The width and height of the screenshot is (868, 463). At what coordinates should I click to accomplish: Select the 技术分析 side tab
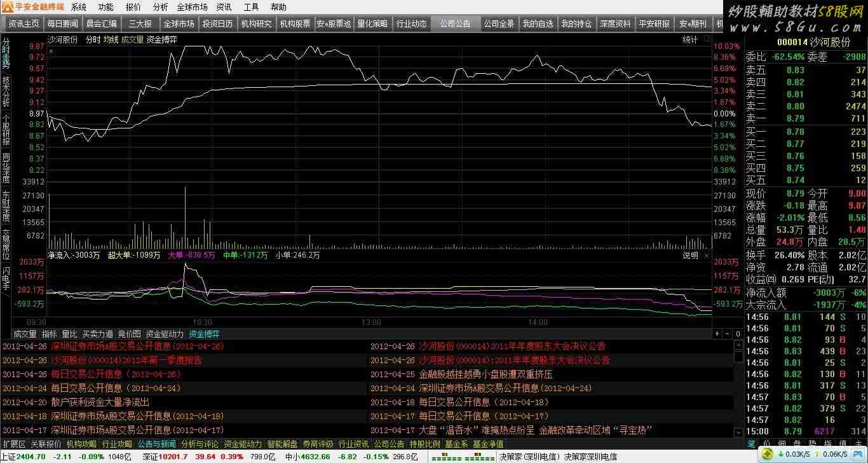[6, 92]
